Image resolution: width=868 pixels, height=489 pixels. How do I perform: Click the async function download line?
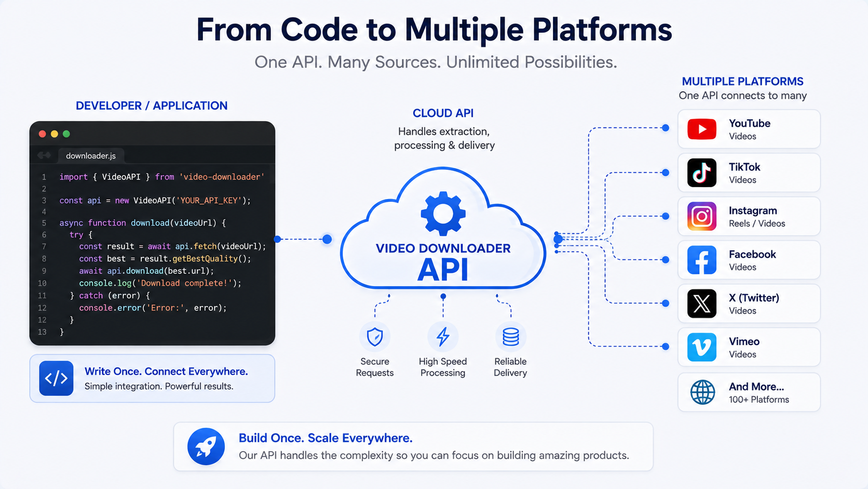coord(142,223)
